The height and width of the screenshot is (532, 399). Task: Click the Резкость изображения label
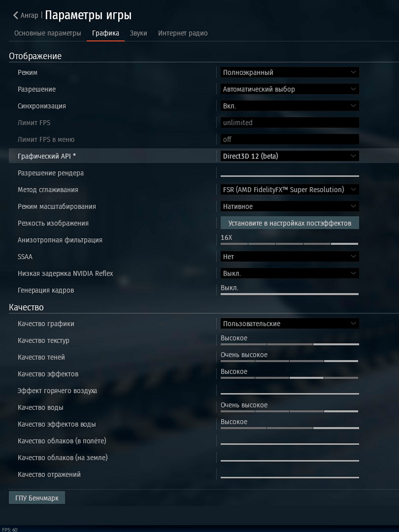(x=53, y=223)
